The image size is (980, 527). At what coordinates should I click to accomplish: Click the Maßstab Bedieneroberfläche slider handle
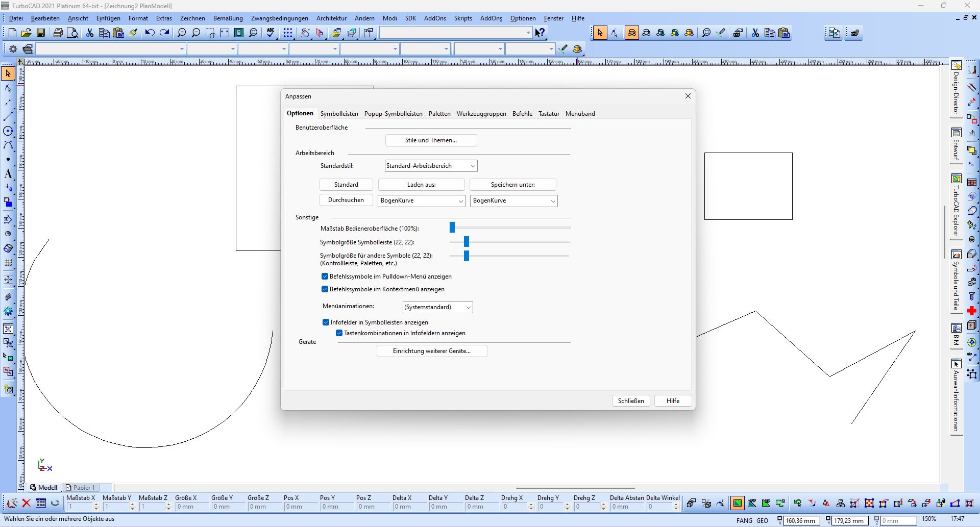[x=452, y=228]
